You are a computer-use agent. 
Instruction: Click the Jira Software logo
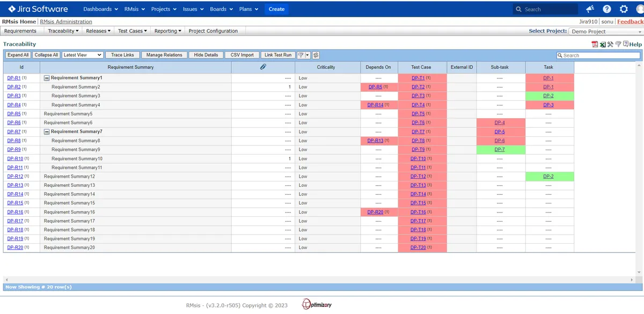[x=38, y=9]
